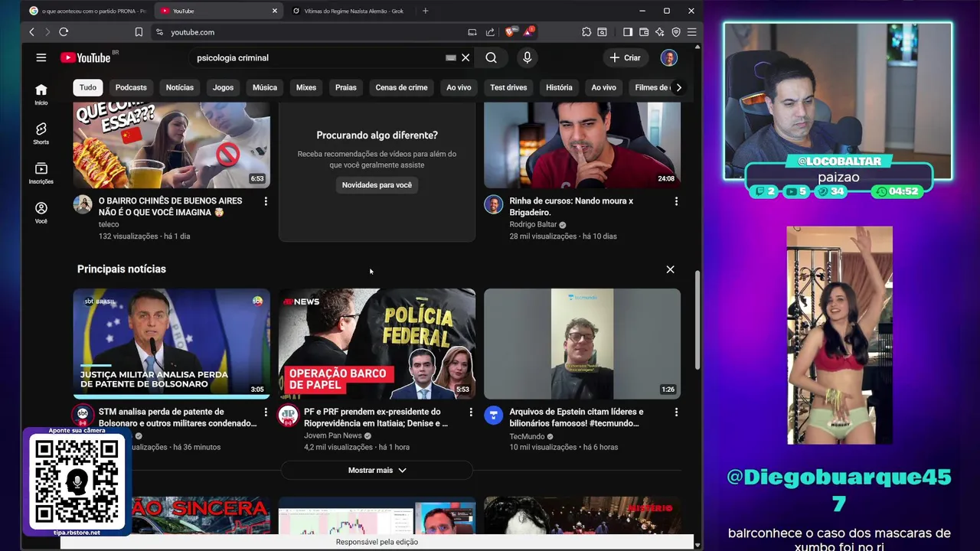Select the História filter chip
This screenshot has height=551, width=980.
pyautogui.click(x=559, y=87)
